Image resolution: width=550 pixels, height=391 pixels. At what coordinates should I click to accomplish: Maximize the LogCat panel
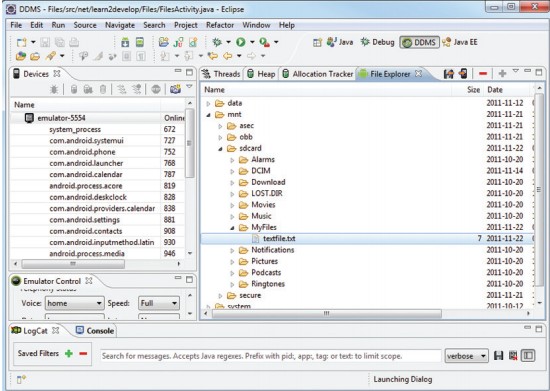(x=539, y=329)
